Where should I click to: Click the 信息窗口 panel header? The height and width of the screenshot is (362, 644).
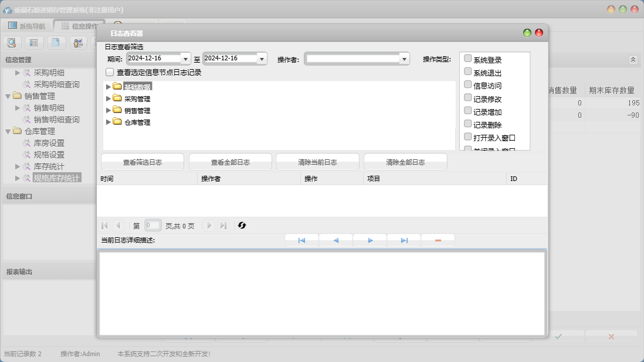(x=49, y=196)
